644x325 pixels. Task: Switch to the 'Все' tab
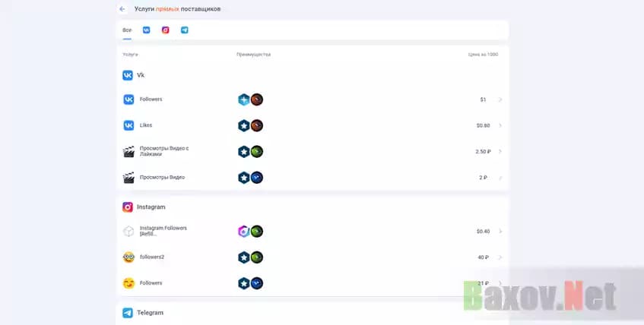(x=127, y=30)
